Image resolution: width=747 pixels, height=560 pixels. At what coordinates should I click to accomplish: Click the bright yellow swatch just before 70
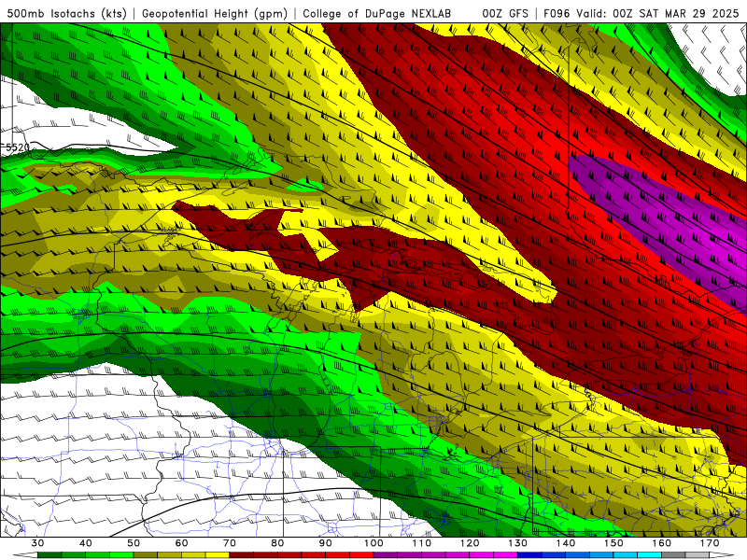(218, 555)
